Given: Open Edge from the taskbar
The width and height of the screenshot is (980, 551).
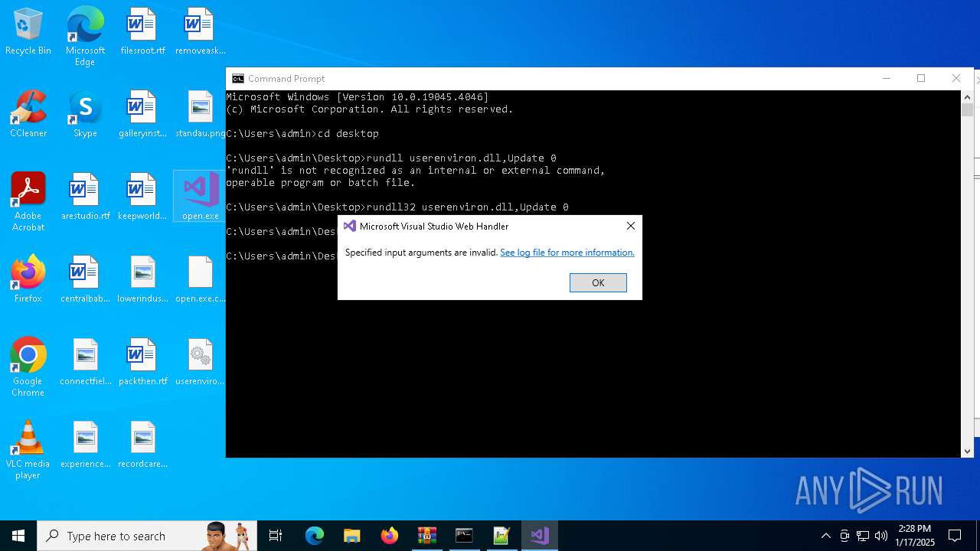Looking at the screenshot, I should pyautogui.click(x=315, y=536).
